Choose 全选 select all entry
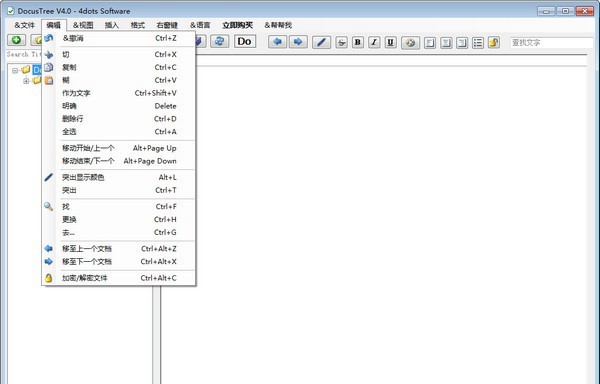 [x=119, y=132]
